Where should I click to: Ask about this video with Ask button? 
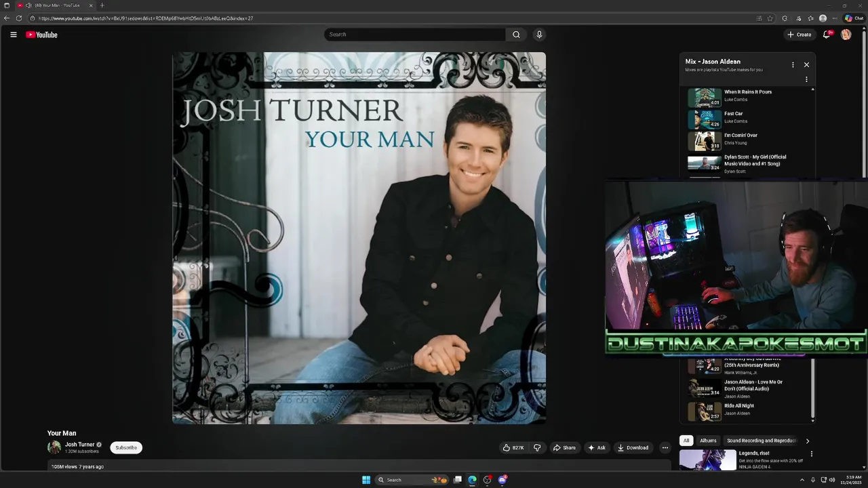[x=597, y=447]
